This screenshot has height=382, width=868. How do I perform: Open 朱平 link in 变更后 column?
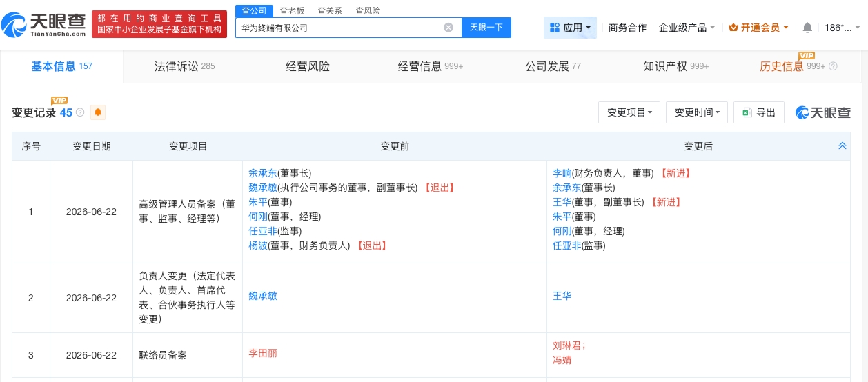pyautogui.click(x=562, y=217)
